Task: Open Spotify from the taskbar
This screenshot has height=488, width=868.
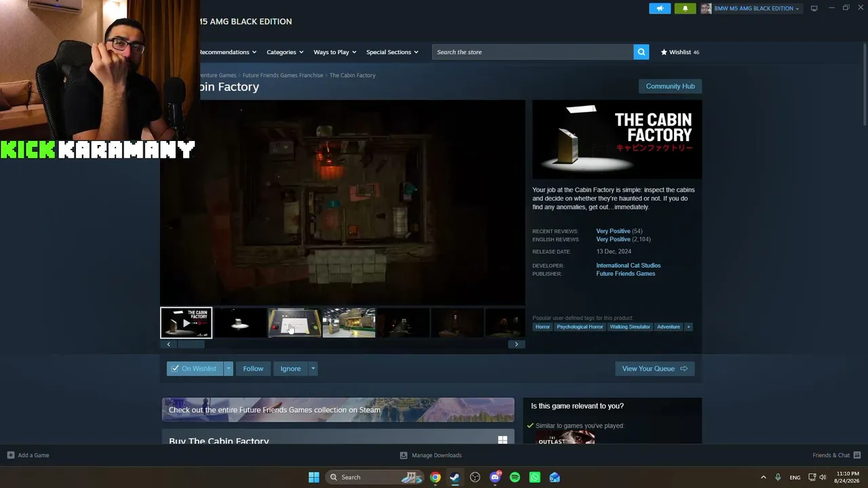Action: 515,477
